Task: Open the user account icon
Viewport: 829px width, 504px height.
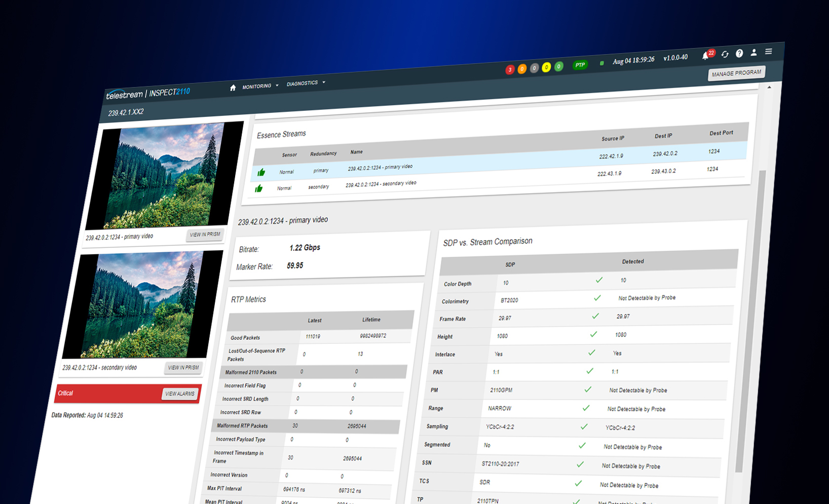Action: pos(753,52)
